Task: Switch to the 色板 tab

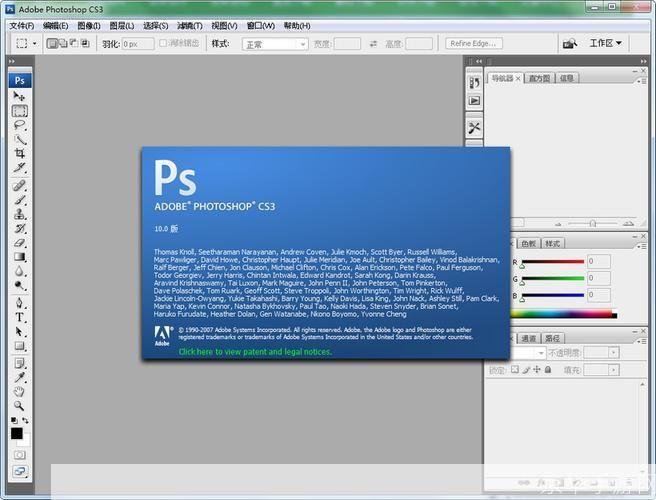Action: [528, 244]
